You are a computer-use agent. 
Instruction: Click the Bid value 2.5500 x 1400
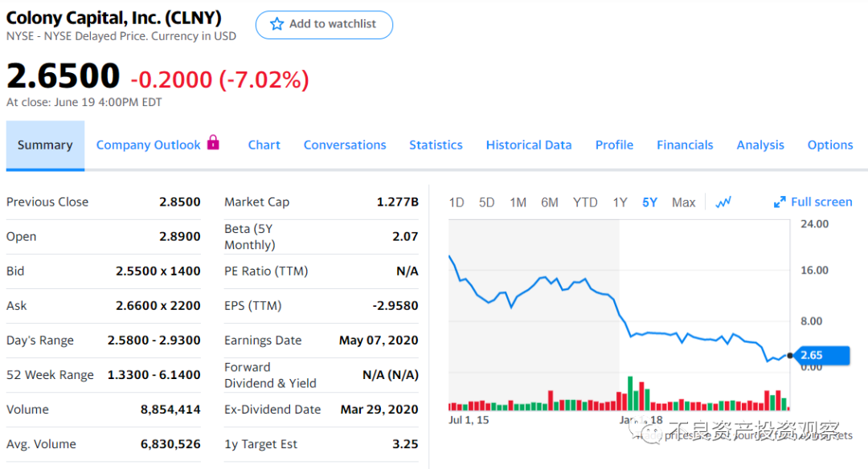pyautogui.click(x=158, y=271)
